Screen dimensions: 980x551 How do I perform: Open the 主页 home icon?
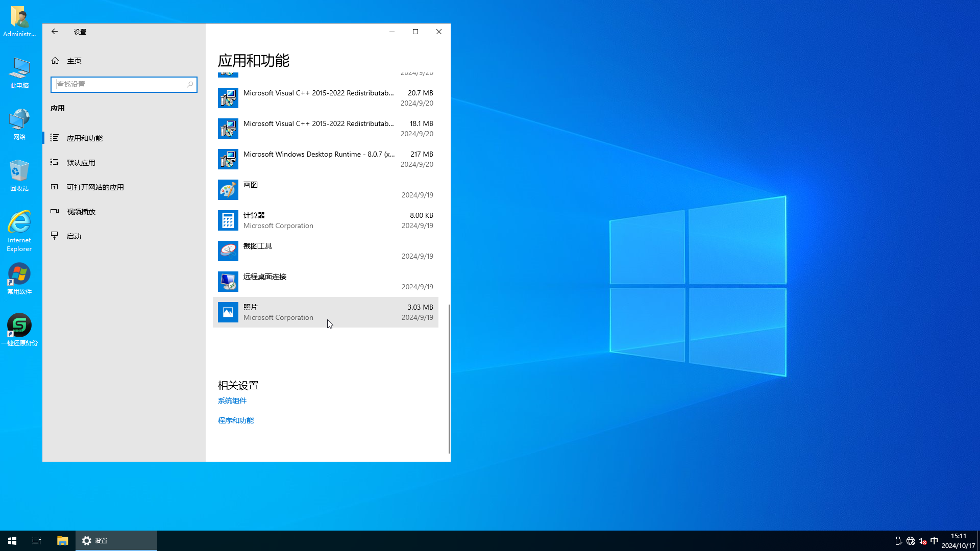coord(55,61)
